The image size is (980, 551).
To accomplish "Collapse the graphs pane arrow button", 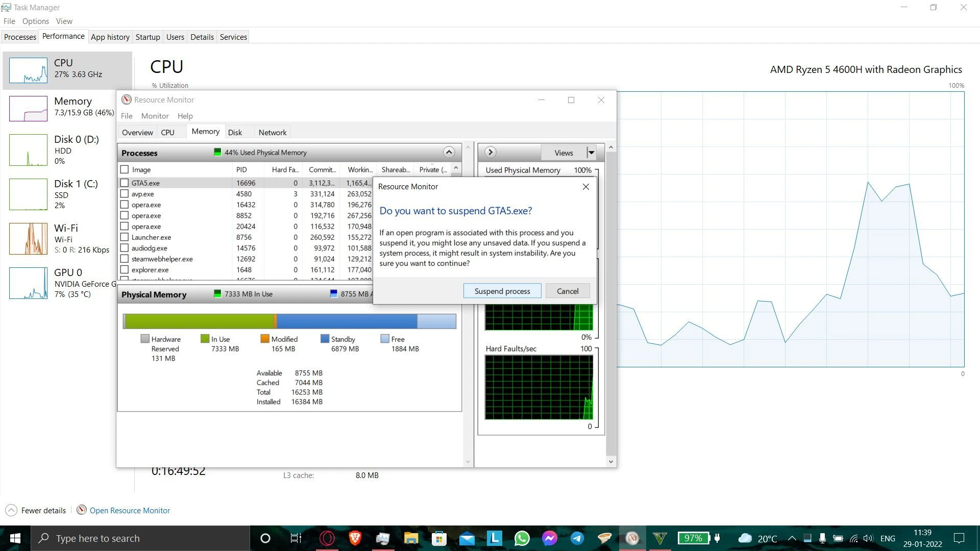I will pyautogui.click(x=490, y=152).
